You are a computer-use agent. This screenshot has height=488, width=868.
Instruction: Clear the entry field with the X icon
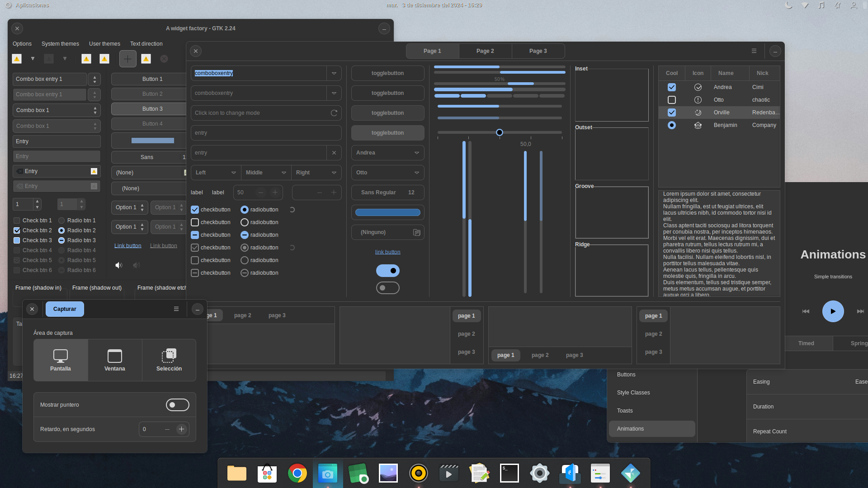[334, 153]
